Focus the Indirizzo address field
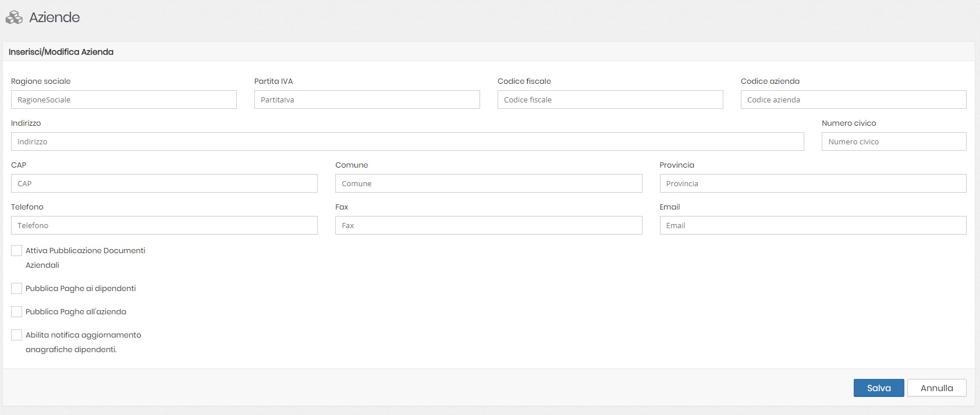 (407, 141)
